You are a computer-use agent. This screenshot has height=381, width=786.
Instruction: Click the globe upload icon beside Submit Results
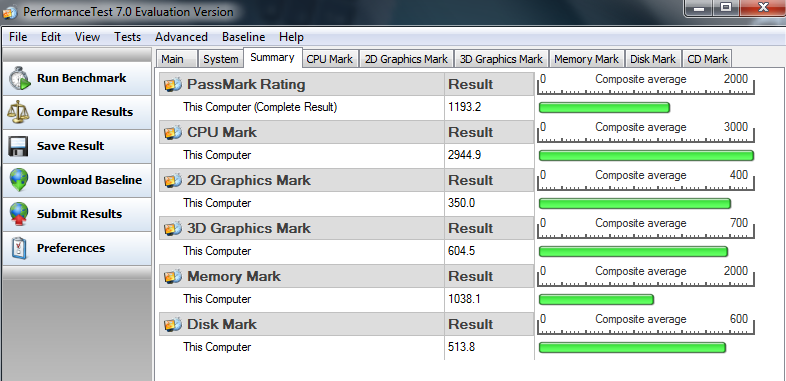[x=19, y=214]
